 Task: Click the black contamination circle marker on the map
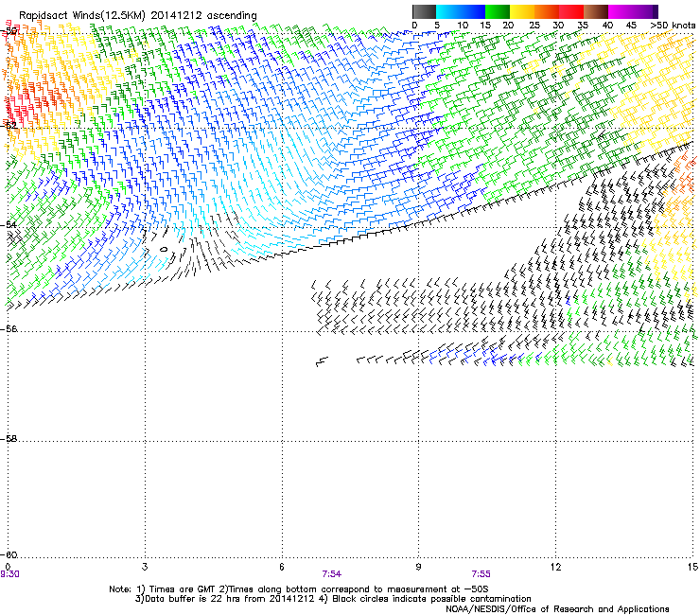(x=164, y=249)
